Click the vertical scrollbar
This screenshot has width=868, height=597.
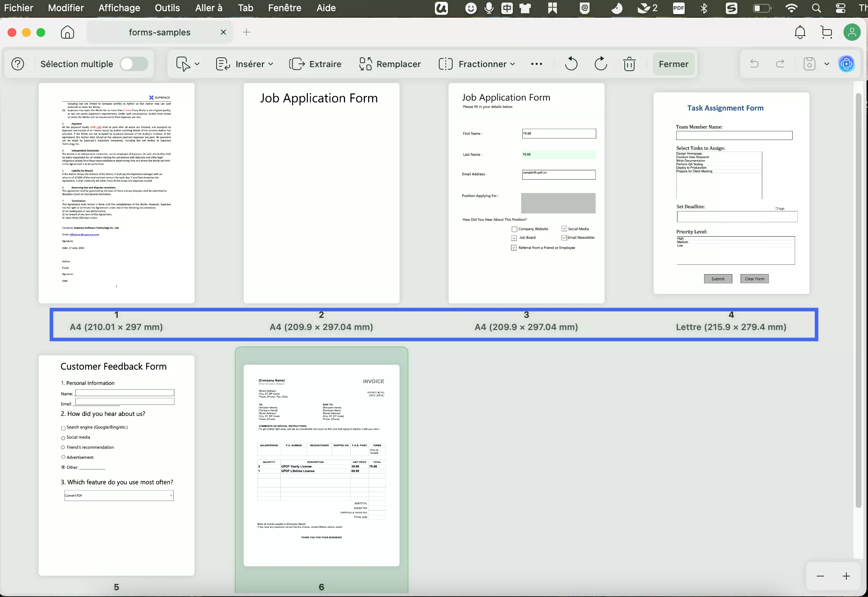click(858, 299)
